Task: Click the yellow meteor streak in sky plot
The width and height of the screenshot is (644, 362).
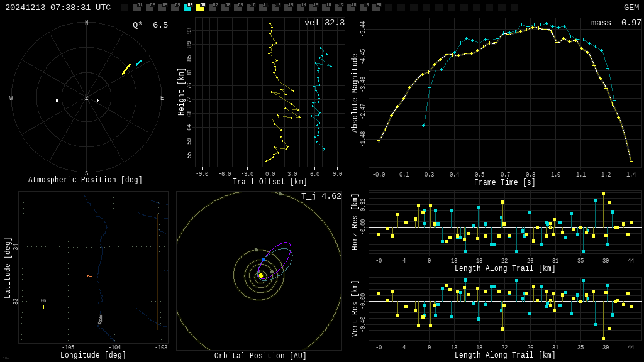Action: point(126,69)
